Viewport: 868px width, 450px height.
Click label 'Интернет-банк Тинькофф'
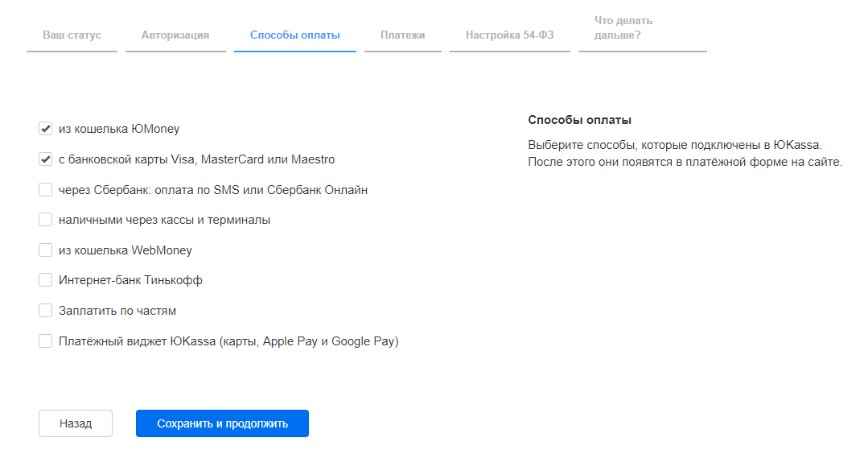coord(130,280)
